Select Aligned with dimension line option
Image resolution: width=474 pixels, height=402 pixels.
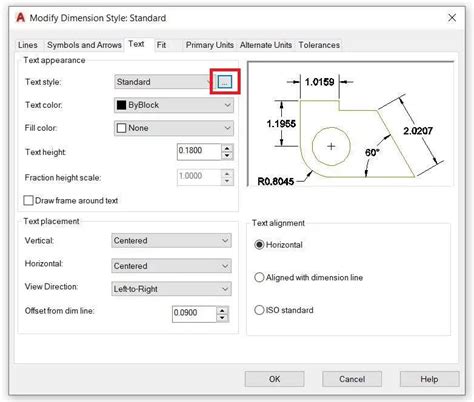tap(259, 277)
